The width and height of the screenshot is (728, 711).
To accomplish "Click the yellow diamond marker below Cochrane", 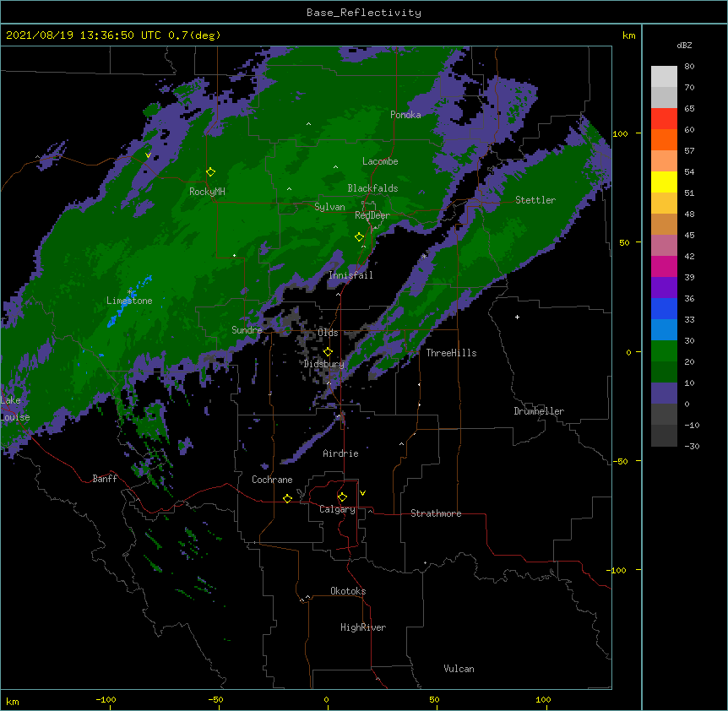I will (287, 498).
